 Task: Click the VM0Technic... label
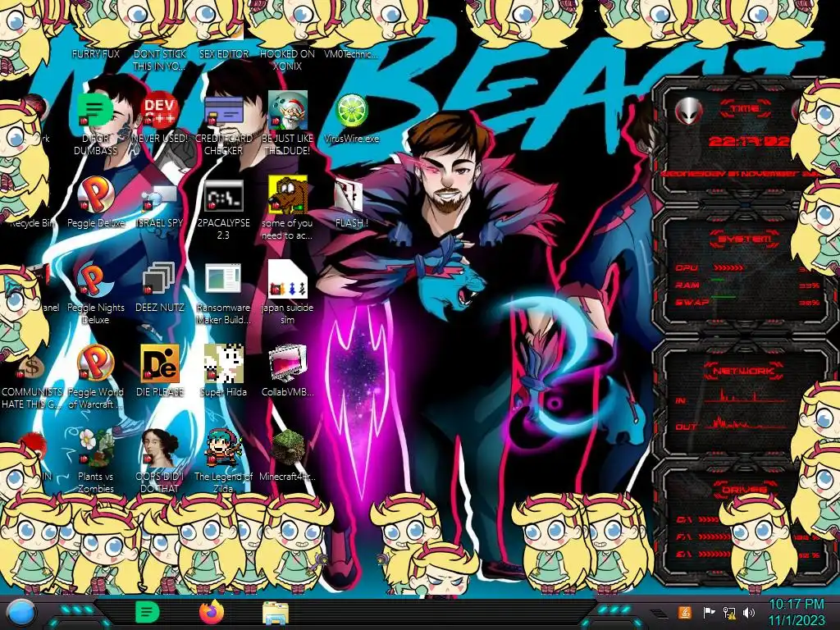[351, 53]
